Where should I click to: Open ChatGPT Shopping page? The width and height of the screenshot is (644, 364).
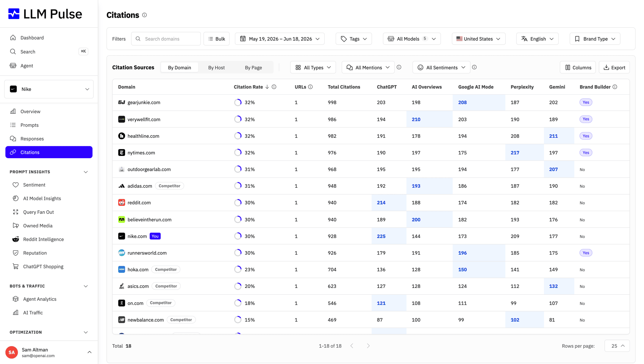(x=49, y=267)
